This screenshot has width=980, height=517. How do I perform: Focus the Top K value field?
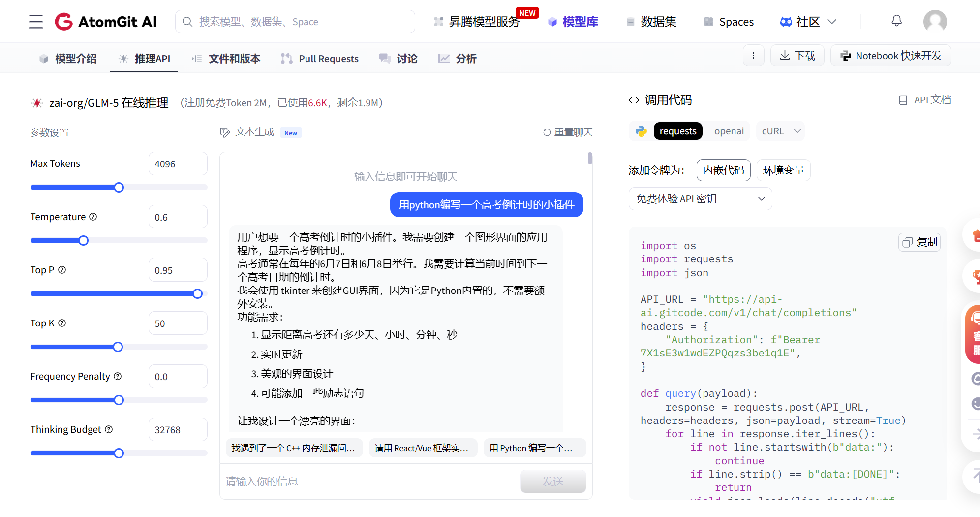[178, 323]
